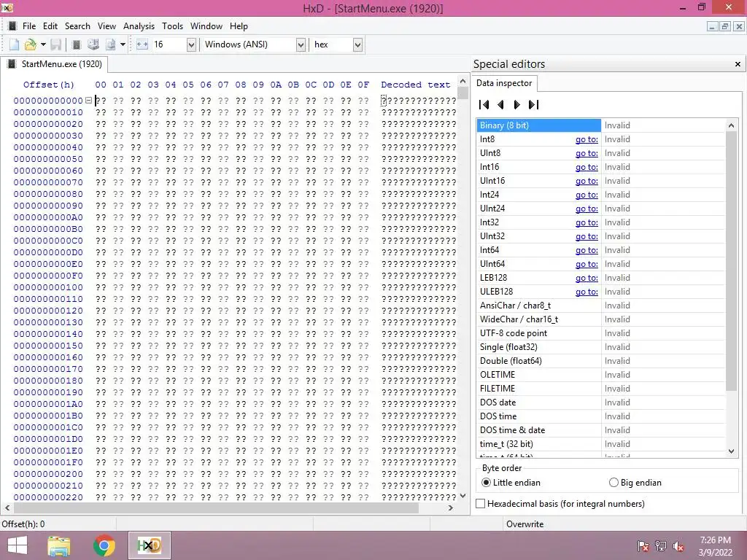The image size is (747, 560).
Task: Go to previous byte in Data inspector
Action: 500,104
